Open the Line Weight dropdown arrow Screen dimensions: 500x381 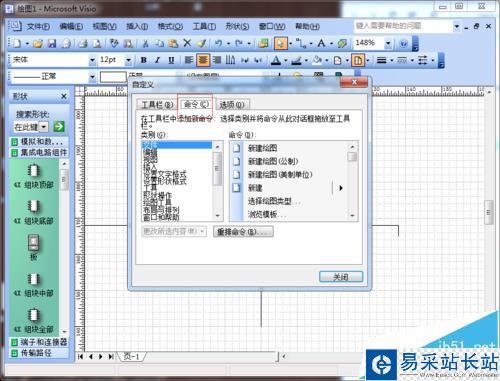pyautogui.click(x=392, y=61)
